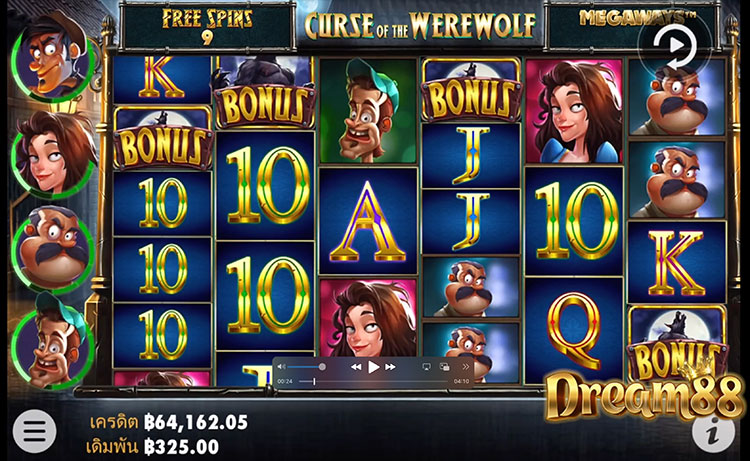Play the video in the player overlay
This screenshot has width=750, height=461.
(x=374, y=367)
